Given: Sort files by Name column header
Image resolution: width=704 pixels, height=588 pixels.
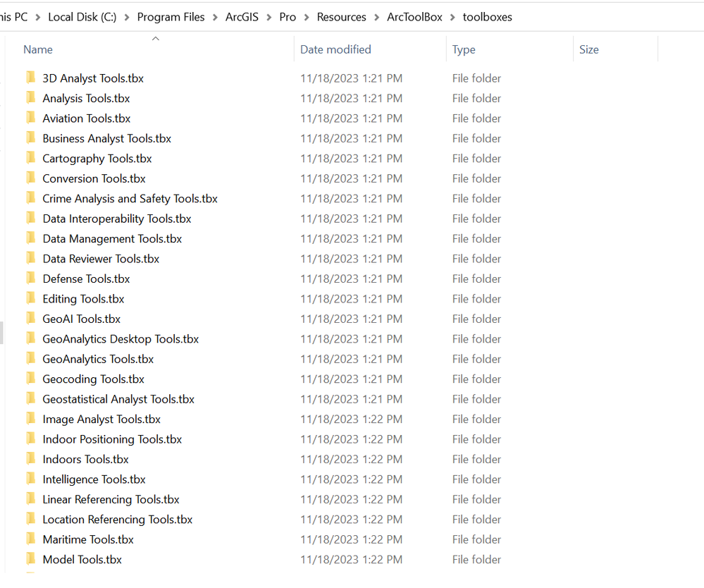Looking at the screenshot, I should (x=38, y=49).
